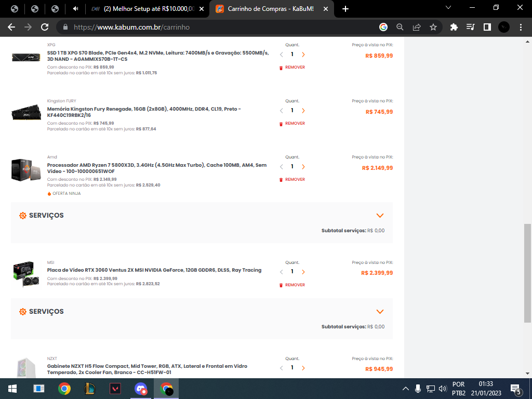
Task: Show hidden system tray icons
Action: (x=405, y=389)
